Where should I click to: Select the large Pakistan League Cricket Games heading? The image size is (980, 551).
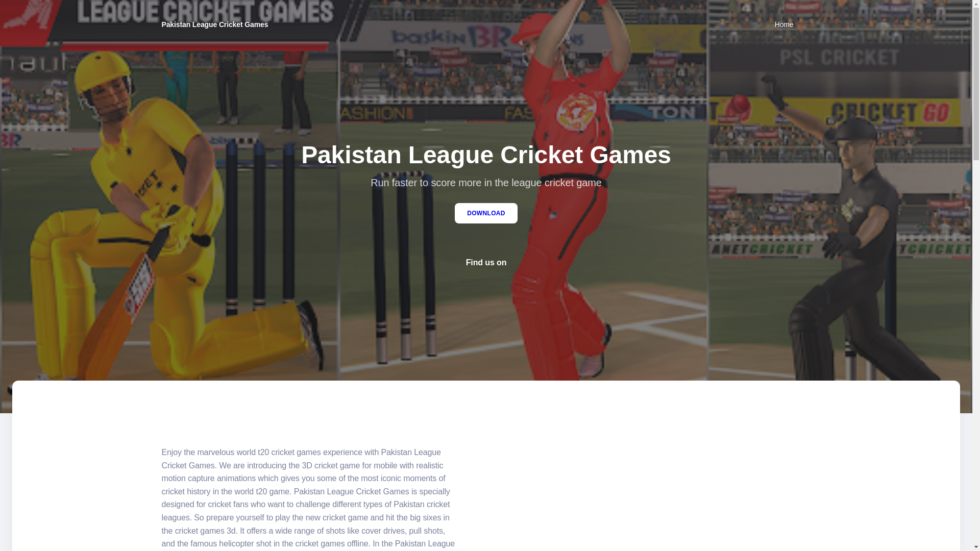pyautogui.click(x=485, y=155)
